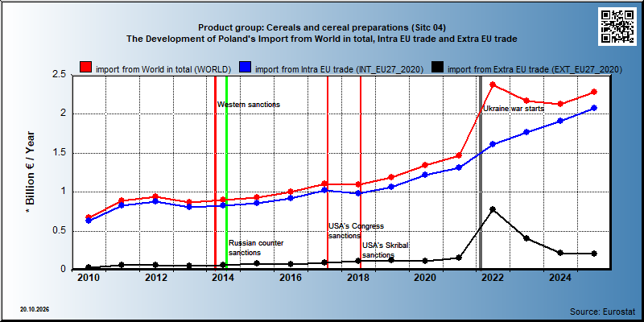Viewport: 644px width, 322px height.
Task: Click the red World data point for 2025
Action: (x=594, y=92)
